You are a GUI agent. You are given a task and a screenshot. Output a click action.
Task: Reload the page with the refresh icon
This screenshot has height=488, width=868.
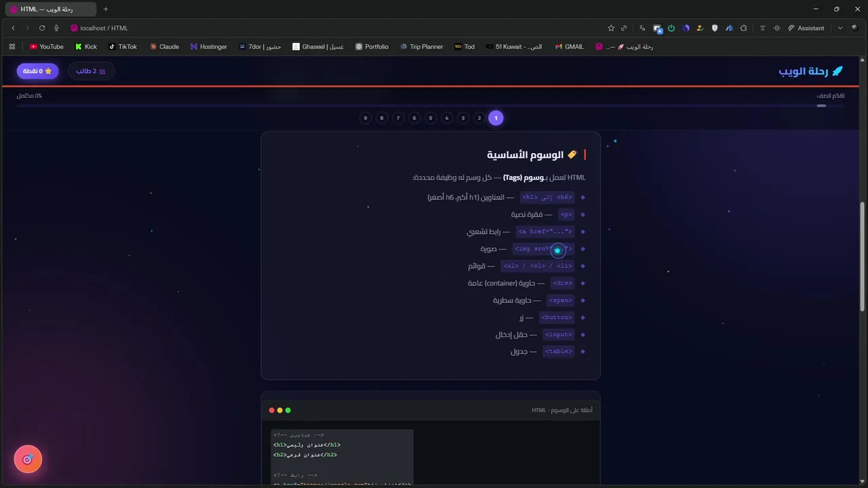(42, 28)
